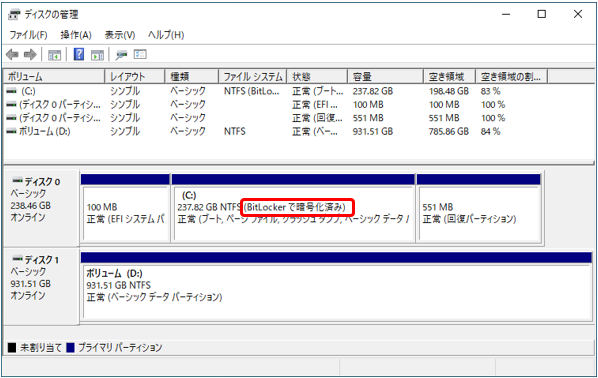Click the 237.82 GB capacity cell

tap(373, 91)
